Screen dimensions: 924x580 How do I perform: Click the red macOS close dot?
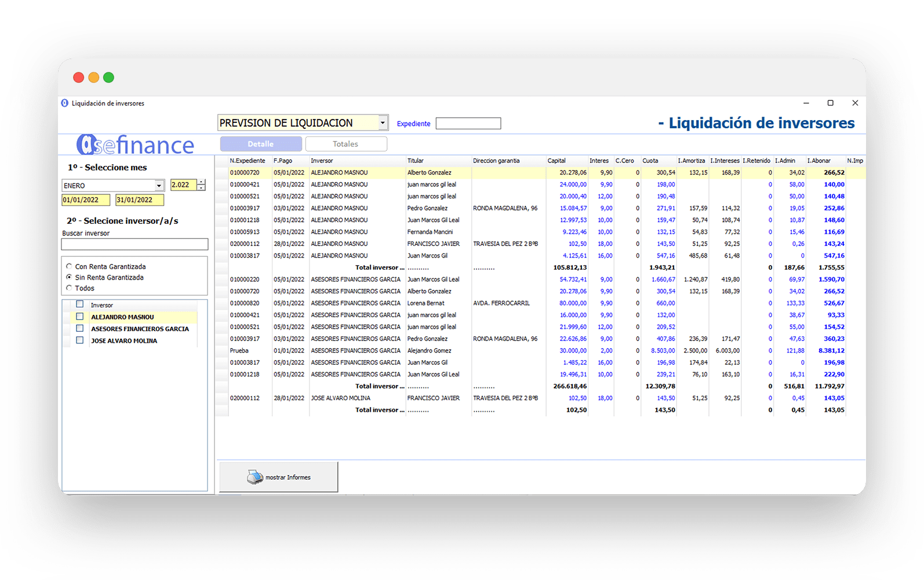[78, 77]
